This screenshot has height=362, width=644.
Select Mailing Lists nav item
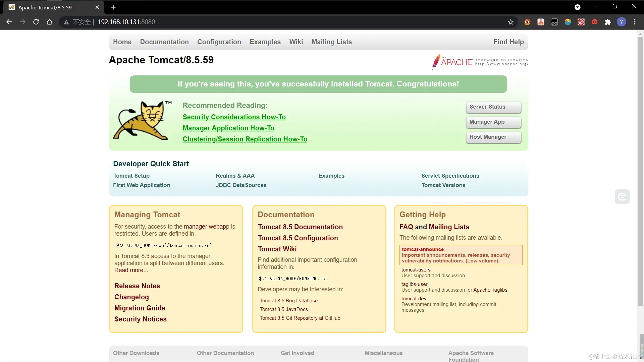point(331,42)
